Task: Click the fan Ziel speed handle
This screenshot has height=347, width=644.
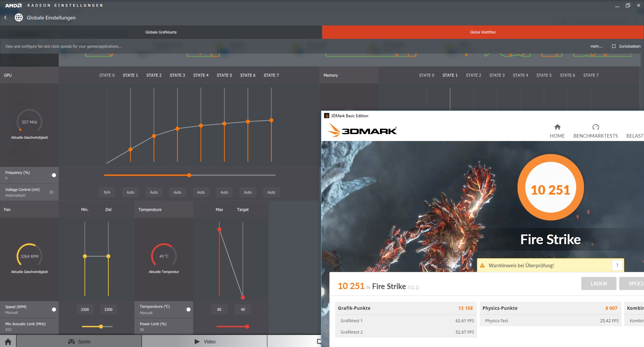Action: pos(108,256)
